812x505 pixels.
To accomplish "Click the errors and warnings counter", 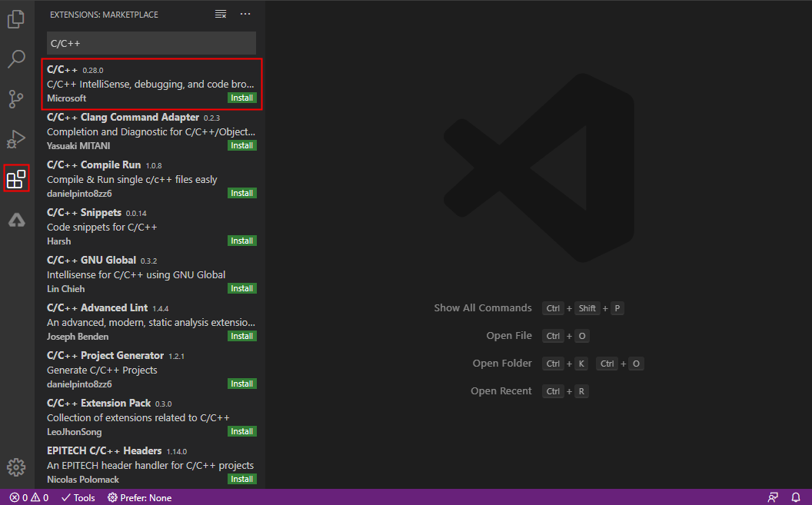I will tap(28, 497).
